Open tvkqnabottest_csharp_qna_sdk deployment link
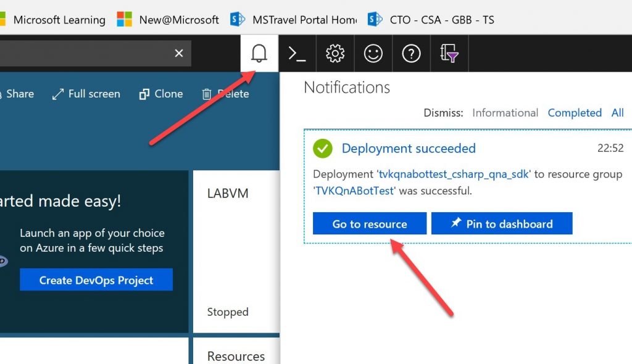Screen dimensions: 632x364 coord(454,174)
